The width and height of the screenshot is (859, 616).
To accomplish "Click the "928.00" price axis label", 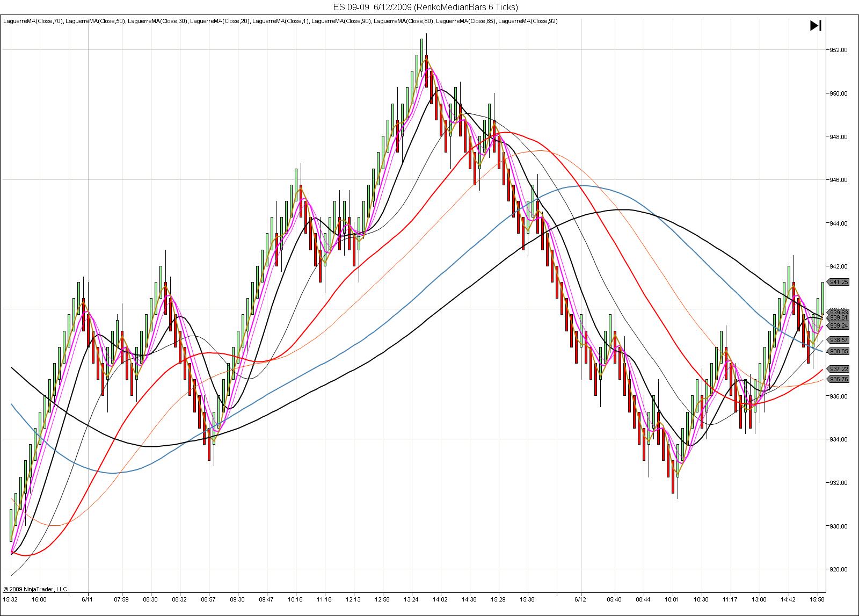I will pos(839,569).
